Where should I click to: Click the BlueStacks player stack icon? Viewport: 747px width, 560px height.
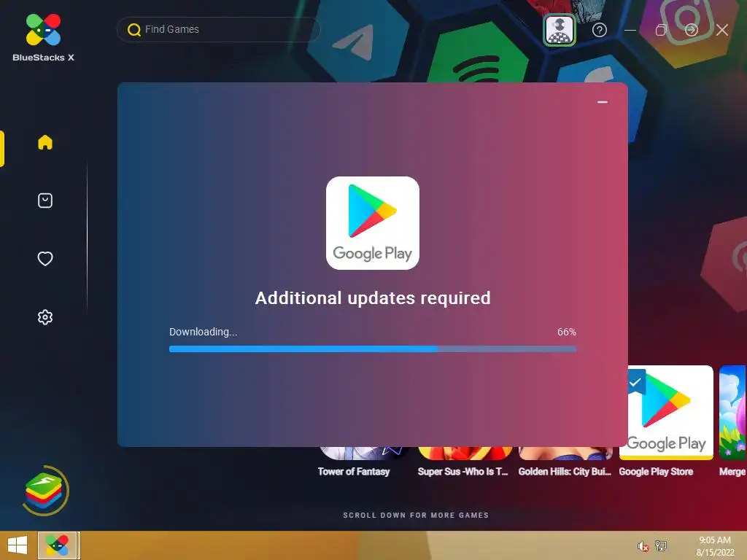point(44,491)
